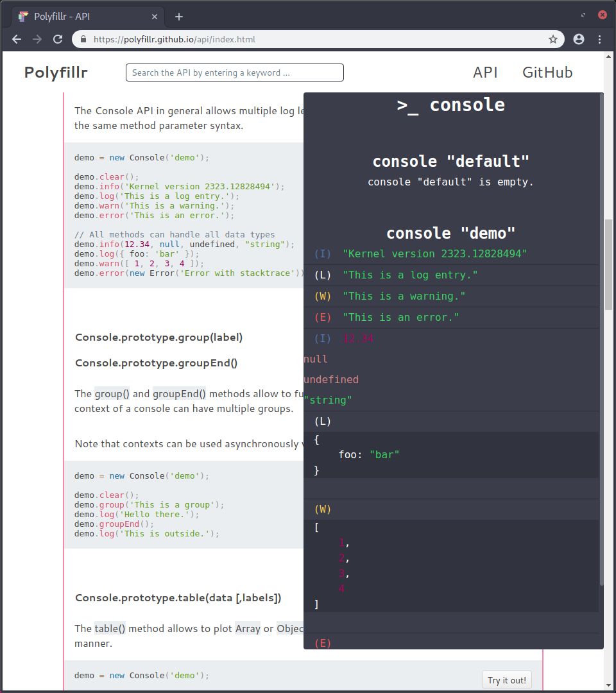Click the demo.warn('This is a warning.') code line
This screenshot has width=616, height=693.
click(154, 206)
